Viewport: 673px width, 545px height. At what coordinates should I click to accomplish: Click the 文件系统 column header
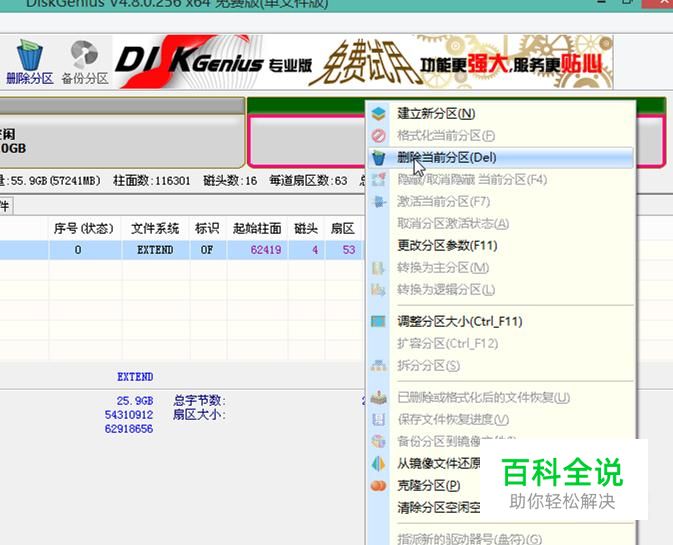pyautogui.click(x=155, y=228)
